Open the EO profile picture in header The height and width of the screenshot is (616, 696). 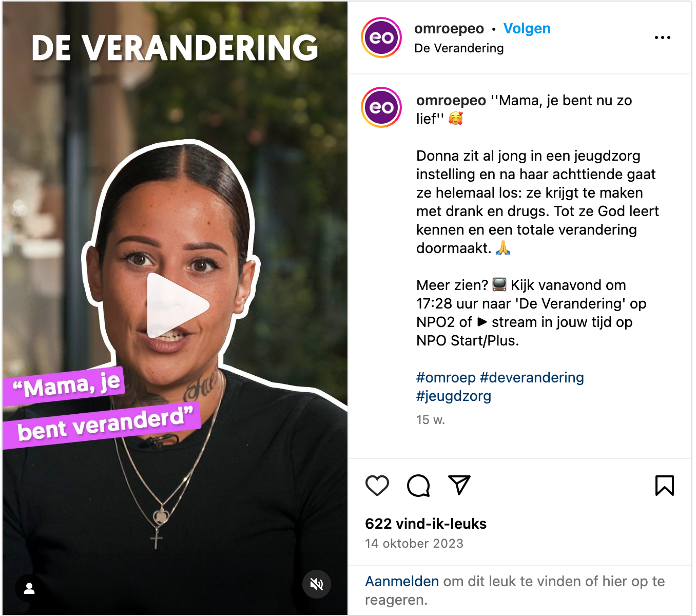[381, 37]
